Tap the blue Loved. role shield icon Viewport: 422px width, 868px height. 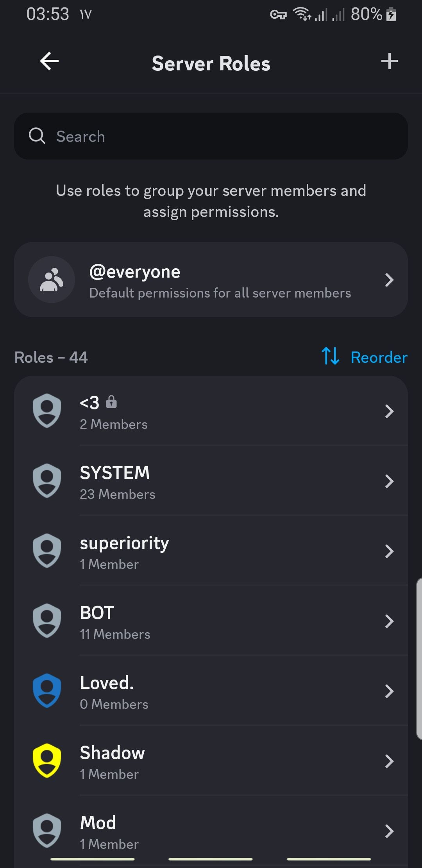(x=47, y=690)
